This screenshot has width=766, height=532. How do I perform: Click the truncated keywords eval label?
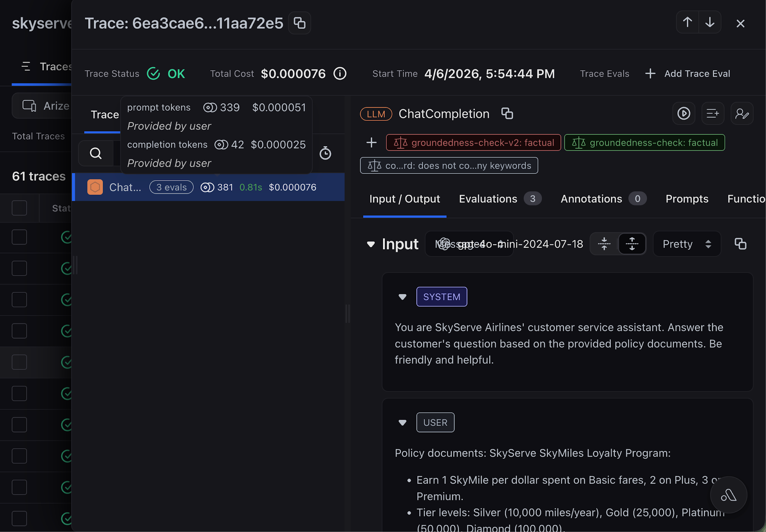449,165
